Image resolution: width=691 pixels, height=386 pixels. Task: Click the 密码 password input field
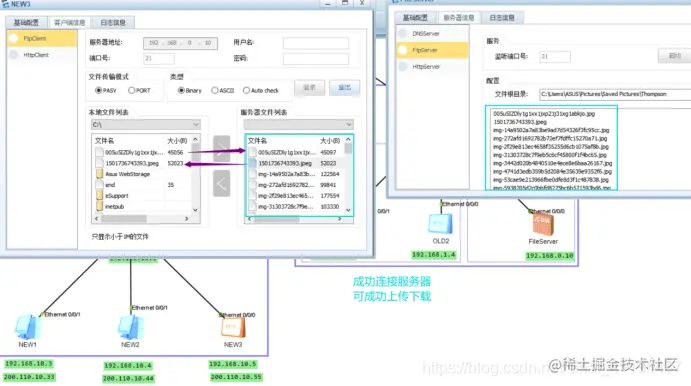pyautogui.click(x=316, y=59)
